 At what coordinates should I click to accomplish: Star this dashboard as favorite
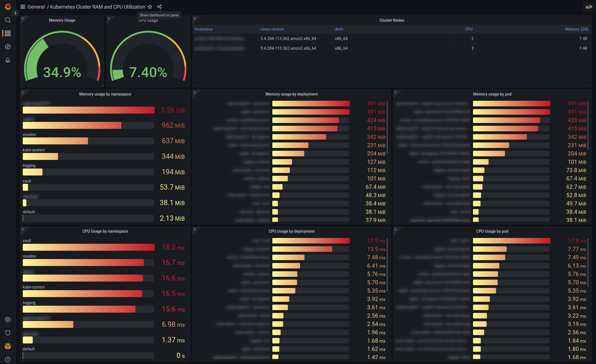tap(150, 7)
